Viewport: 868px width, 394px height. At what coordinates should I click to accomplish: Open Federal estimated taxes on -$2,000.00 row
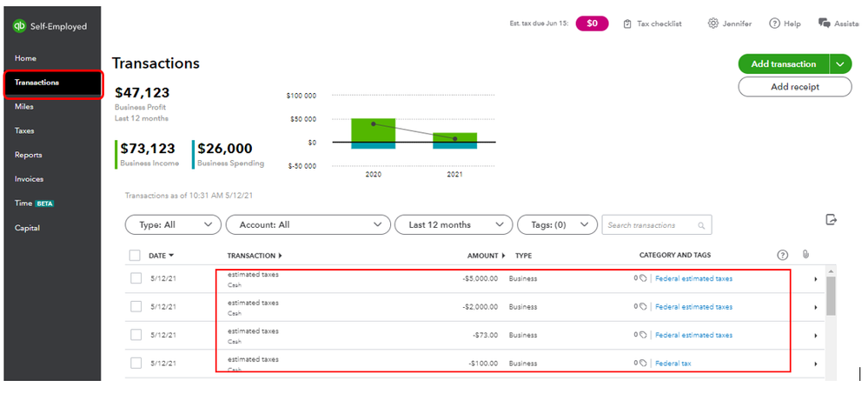(693, 307)
